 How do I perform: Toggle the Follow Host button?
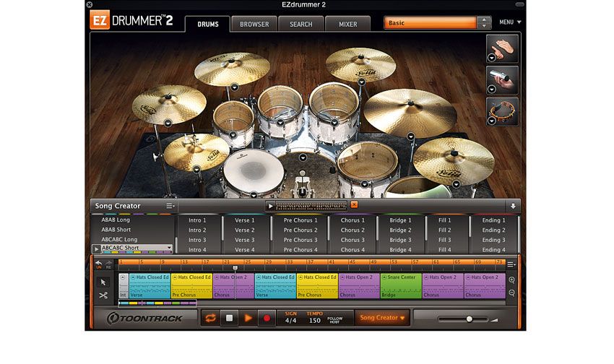[x=334, y=320]
